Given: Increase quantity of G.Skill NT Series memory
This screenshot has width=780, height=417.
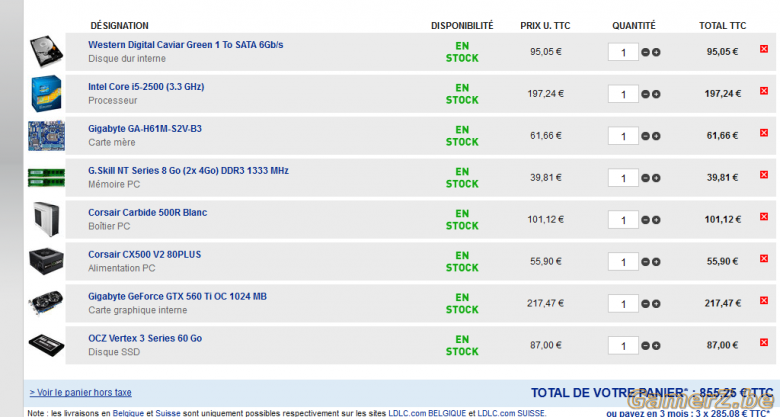Looking at the screenshot, I should click(x=656, y=178).
